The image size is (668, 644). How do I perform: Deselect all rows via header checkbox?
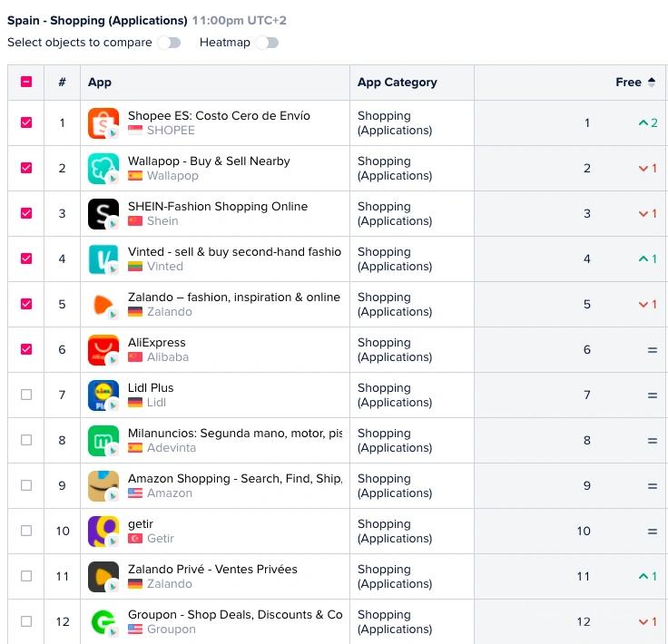click(x=26, y=82)
